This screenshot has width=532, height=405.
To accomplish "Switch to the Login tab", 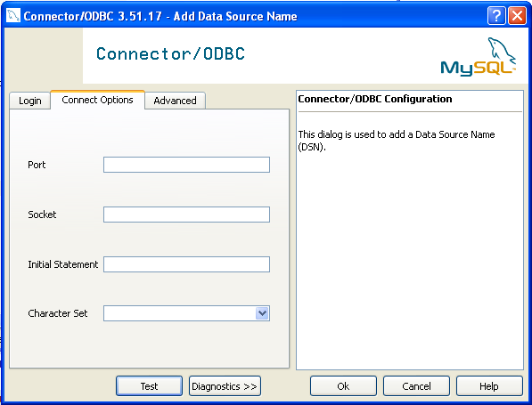I will click(x=30, y=101).
